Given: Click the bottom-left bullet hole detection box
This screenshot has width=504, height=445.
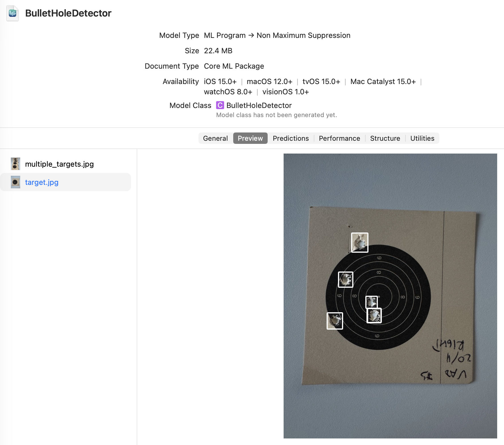Looking at the screenshot, I should pos(335,321).
